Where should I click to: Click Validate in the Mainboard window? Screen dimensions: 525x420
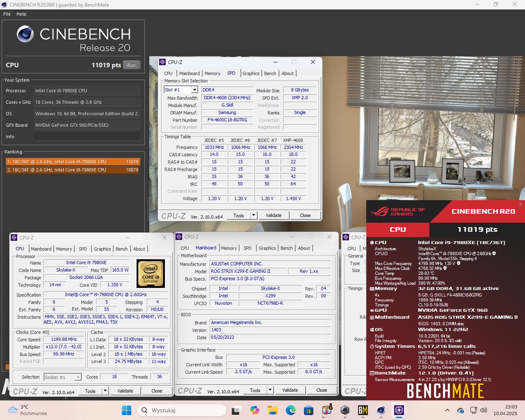coord(290,390)
